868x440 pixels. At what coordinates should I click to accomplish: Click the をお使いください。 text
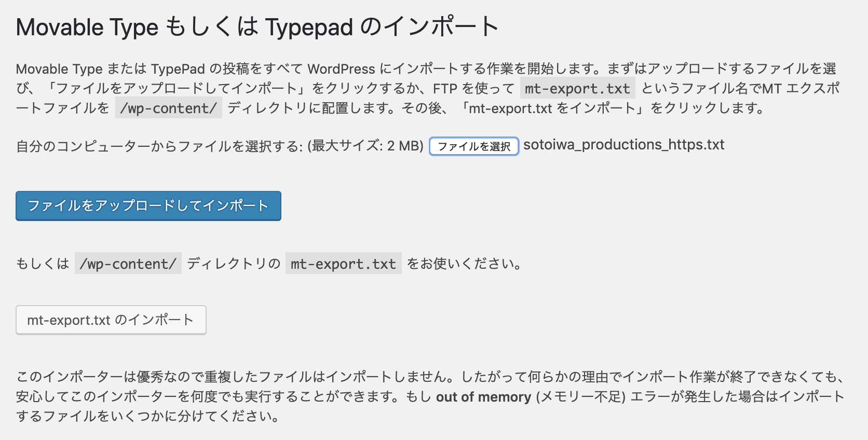pyautogui.click(x=465, y=264)
